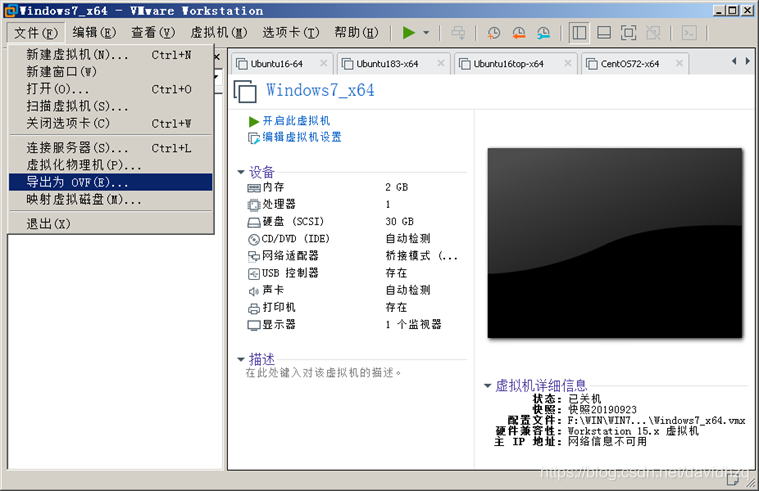Collapse the 设备 devices section
The height and width of the screenshot is (491, 759).
point(241,171)
